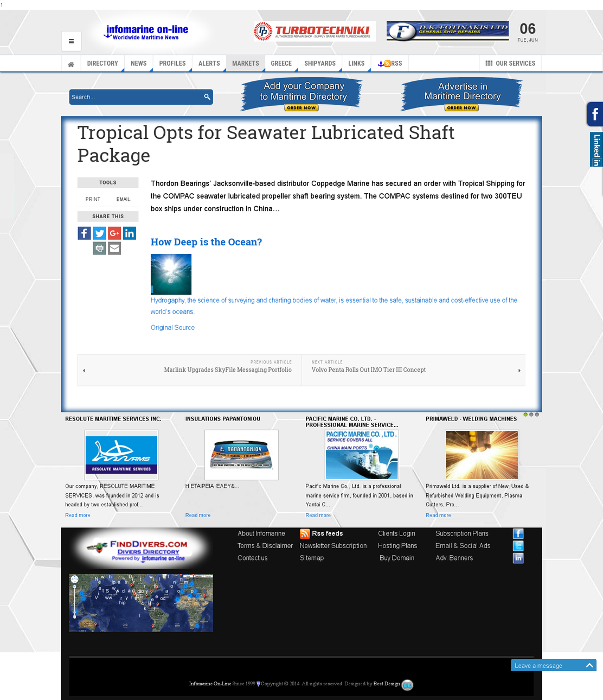
Task: Go to home via house icon
Action: point(71,64)
